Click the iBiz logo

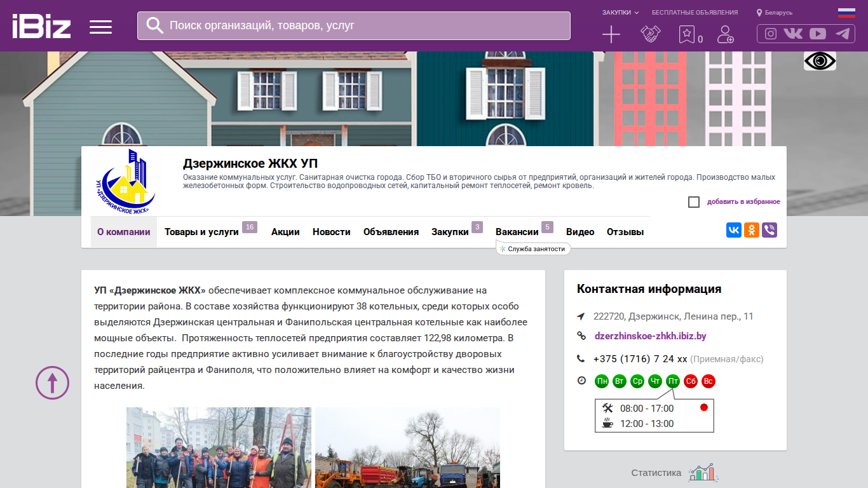pos(41,26)
